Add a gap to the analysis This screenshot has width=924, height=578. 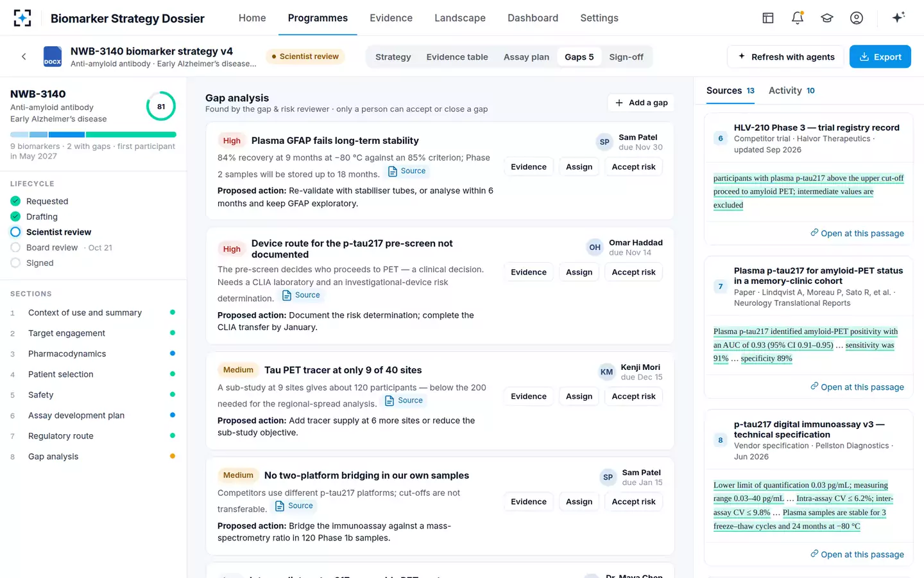(641, 103)
